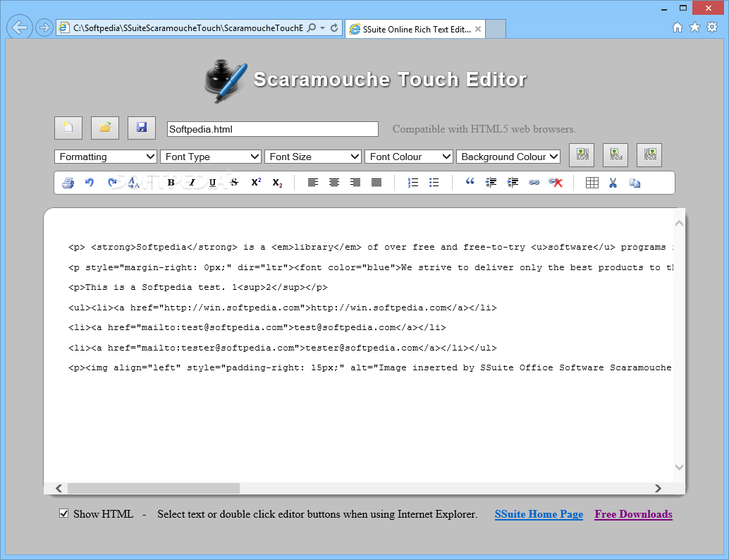Image resolution: width=729 pixels, height=560 pixels.
Task: Decrease paragraph indent
Action: (491, 183)
